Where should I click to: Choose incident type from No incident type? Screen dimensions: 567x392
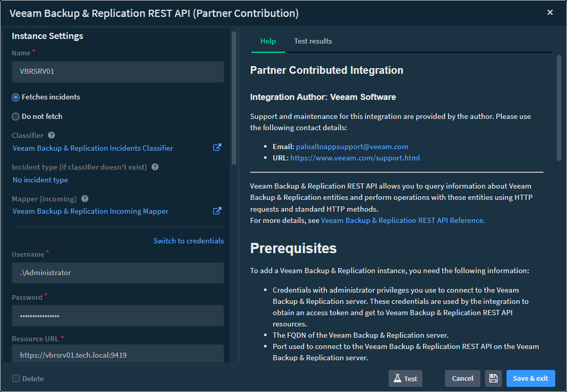click(x=40, y=180)
